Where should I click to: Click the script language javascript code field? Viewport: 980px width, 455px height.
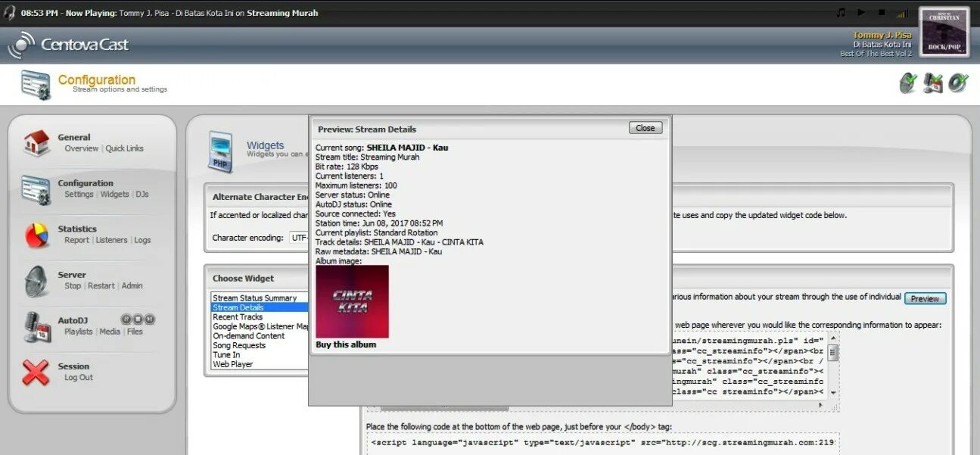click(603, 442)
